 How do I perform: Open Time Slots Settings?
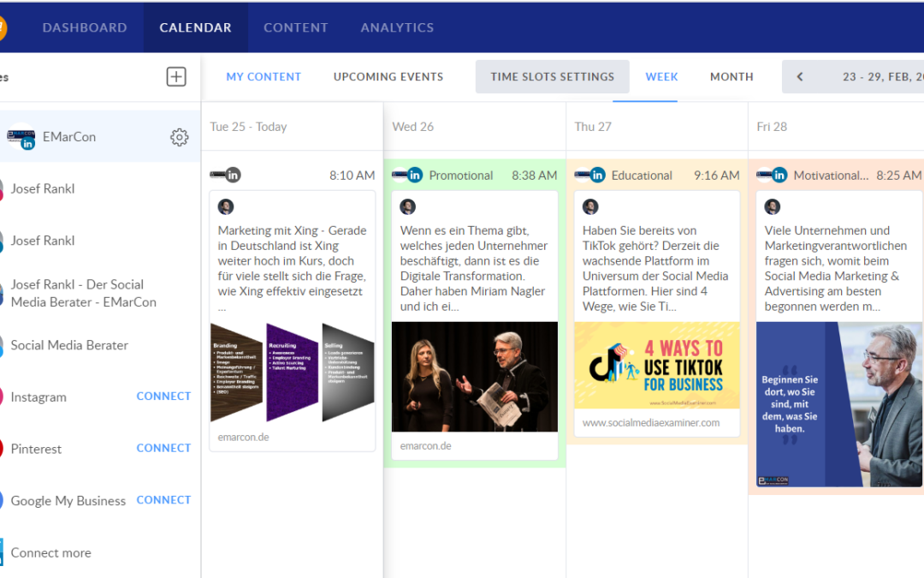tap(552, 77)
